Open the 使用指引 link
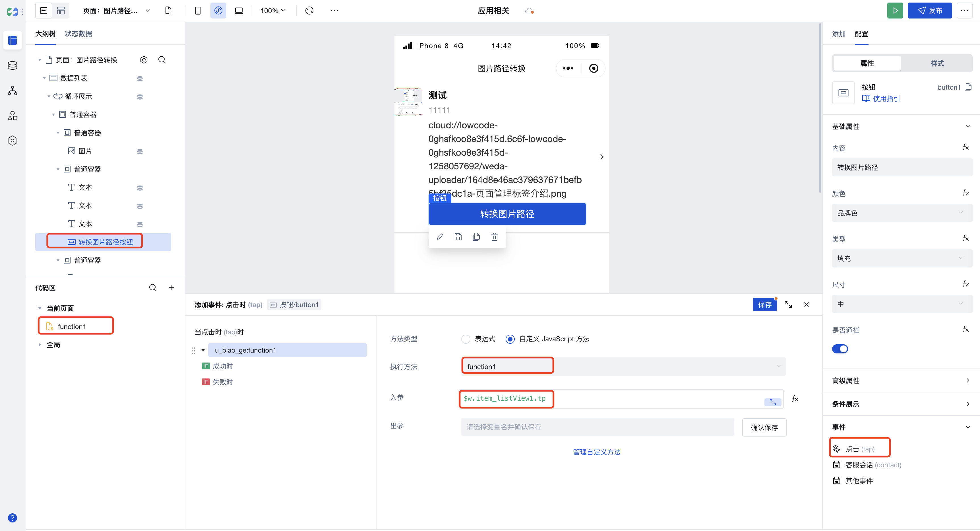 click(x=881, y=98)
